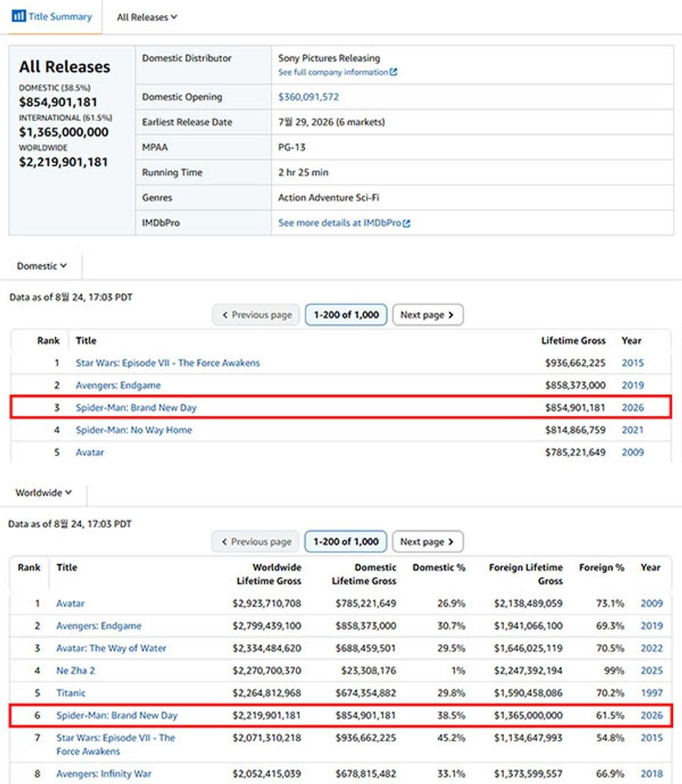This screenshot has height=784, width=682.
Task: Go to Next page in Worldwide chart
Action: click(x=428, y=541)
